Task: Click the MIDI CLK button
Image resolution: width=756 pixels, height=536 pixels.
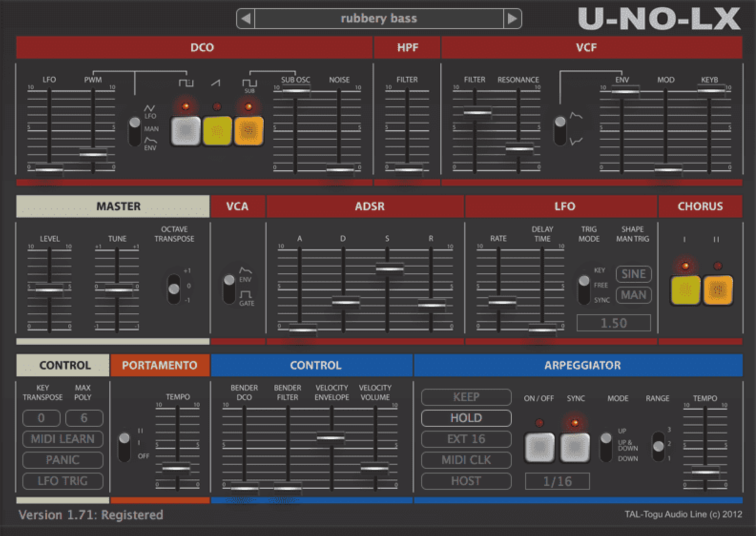Action: (466, 460)
